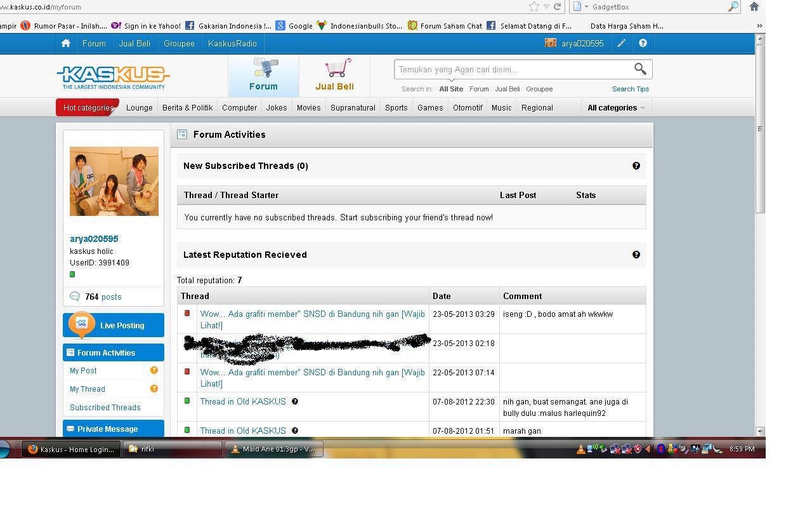Image resolution: width=812 pixels, height=508 pixels.
Task: Click the arya020595 username link in sidebar
Action: tap(94, 239)
